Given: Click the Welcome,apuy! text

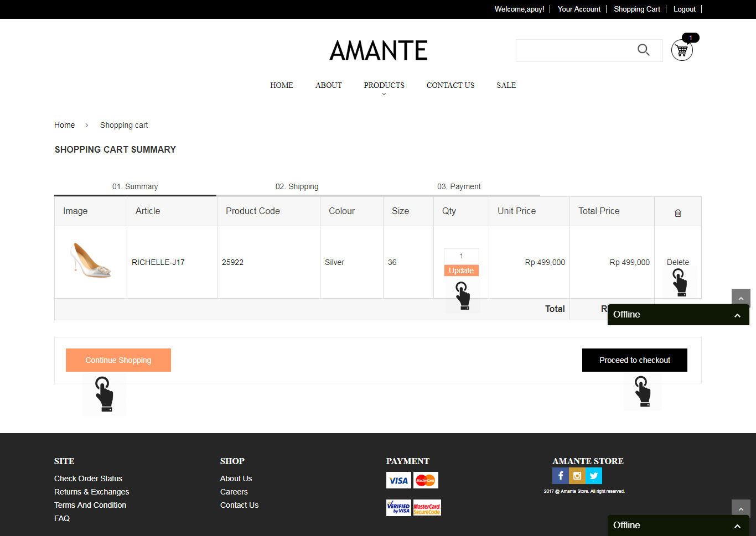Looking at the screenshot, I should point(519,9).
